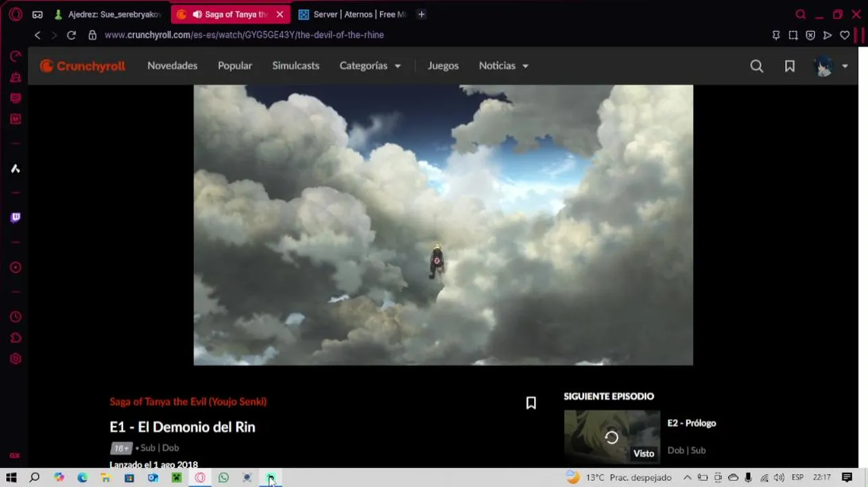View site security padlock info
The width and height of the screenshot is (868, 487).
tap(93, 35)
